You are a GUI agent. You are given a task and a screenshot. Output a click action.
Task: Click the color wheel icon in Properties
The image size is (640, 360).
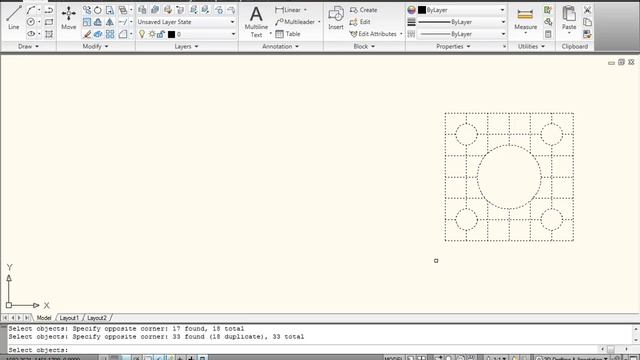tap(411, 10)
